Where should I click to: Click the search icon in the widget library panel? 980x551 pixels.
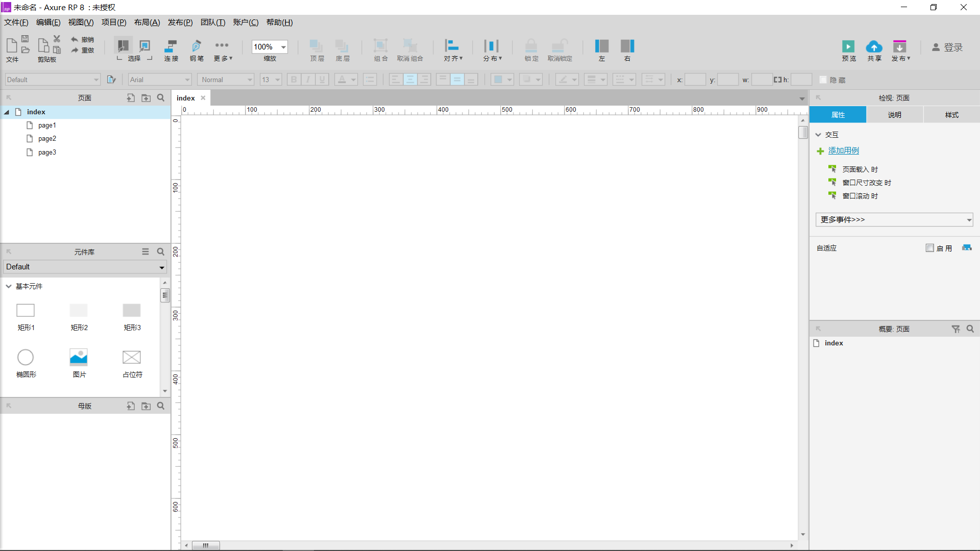tap(161, 252)
